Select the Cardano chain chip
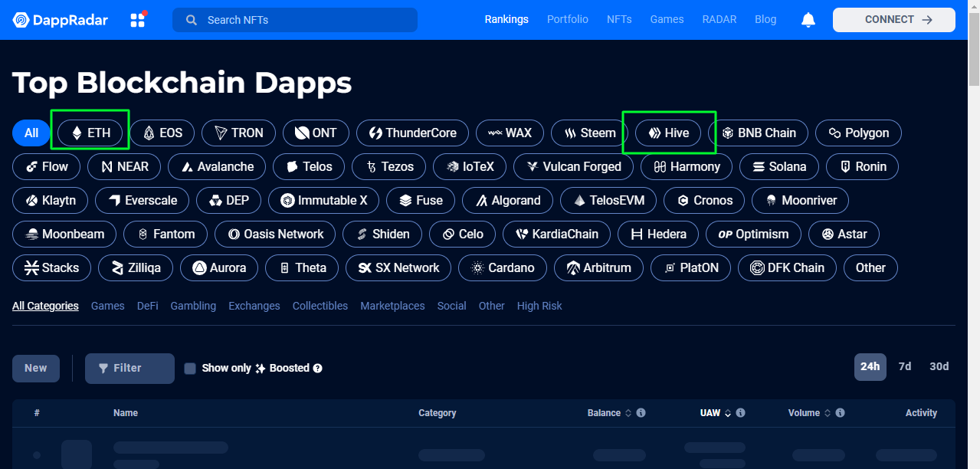980x469 pixels. click(x=502, y=267)
